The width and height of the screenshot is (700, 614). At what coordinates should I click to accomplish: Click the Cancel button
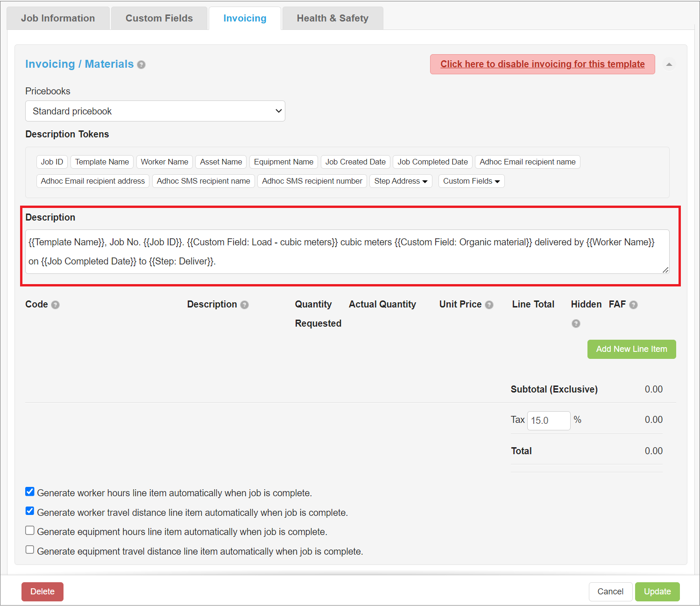tap(610, 592)
